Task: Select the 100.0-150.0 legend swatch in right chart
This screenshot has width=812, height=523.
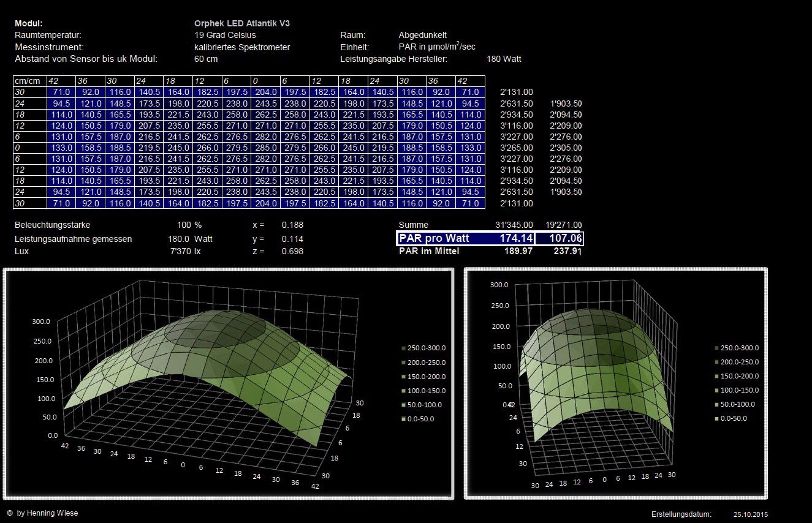Action: [716, 390]
